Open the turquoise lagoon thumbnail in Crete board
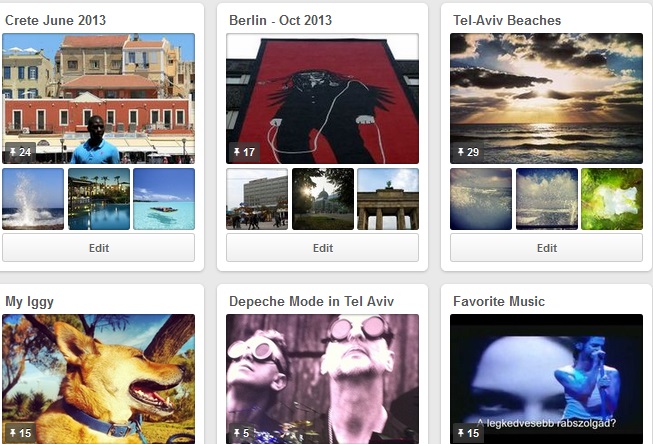The image size is (653, 444). 164,199
